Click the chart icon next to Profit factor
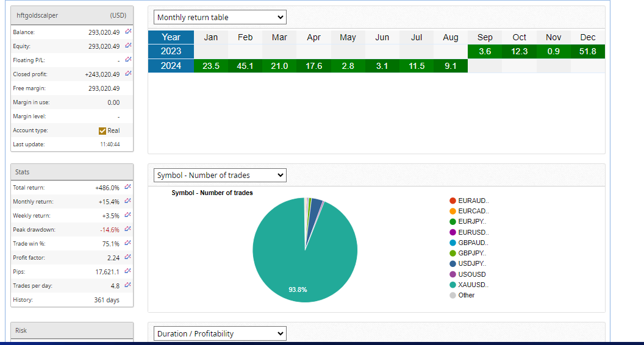 128,258
